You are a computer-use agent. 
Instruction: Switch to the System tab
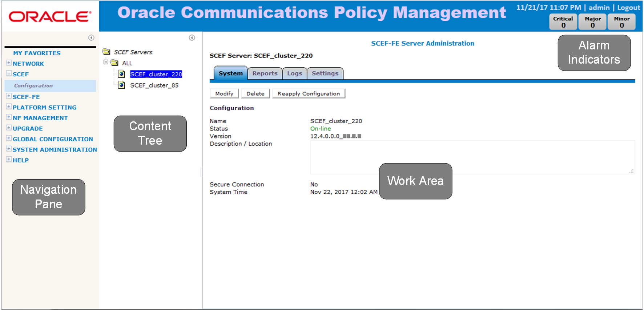pos(230,73)
